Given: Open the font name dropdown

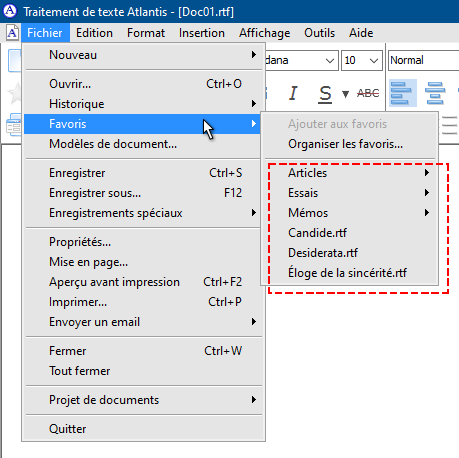Looking at the screenshot, I should click(x=302, y=61).
